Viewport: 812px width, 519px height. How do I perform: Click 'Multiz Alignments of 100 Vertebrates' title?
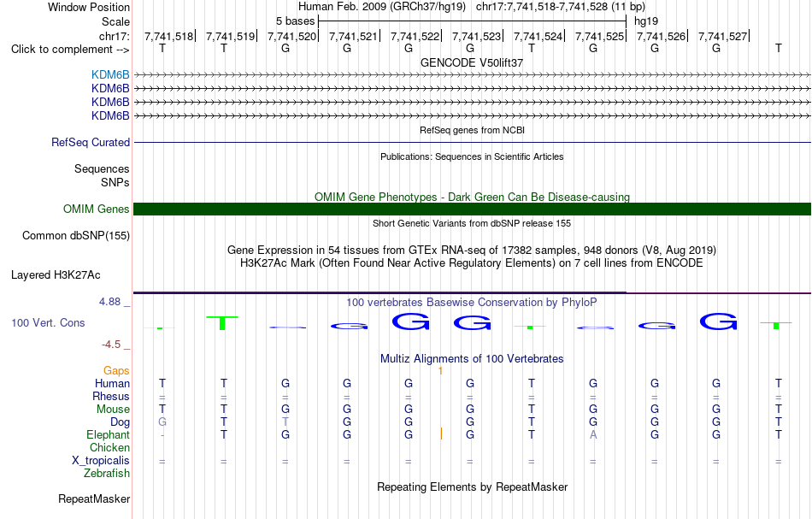(472, 358)
